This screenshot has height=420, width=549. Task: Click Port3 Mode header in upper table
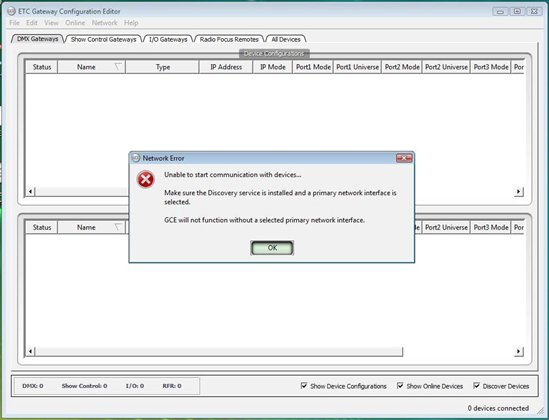491,67
